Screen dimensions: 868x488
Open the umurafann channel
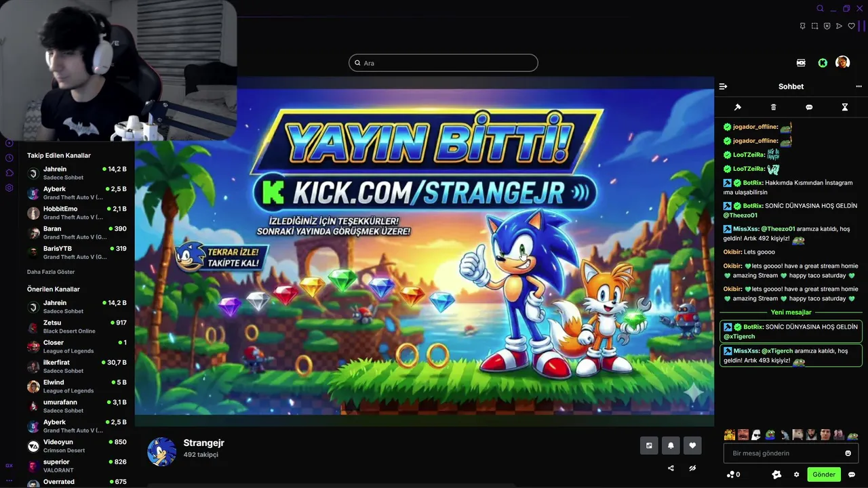tap(77, 406)
